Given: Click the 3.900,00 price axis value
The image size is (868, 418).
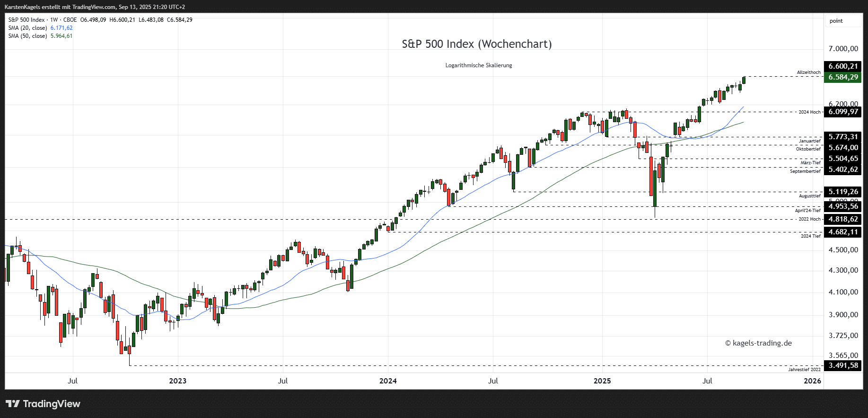Looking at the screenshot, I should click(x=843, y=315).
